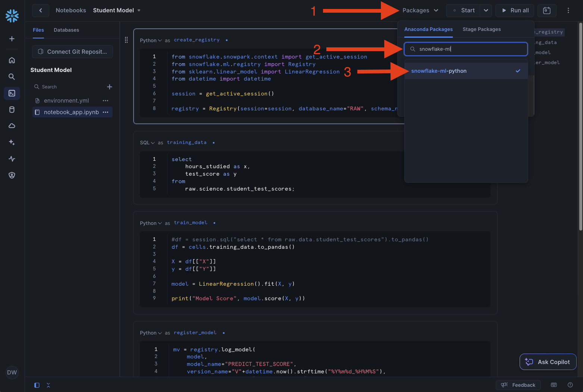Collapse all cells icon at bottom
The height and width of the screenshot is (392, 583).
[x=48, y=385]
